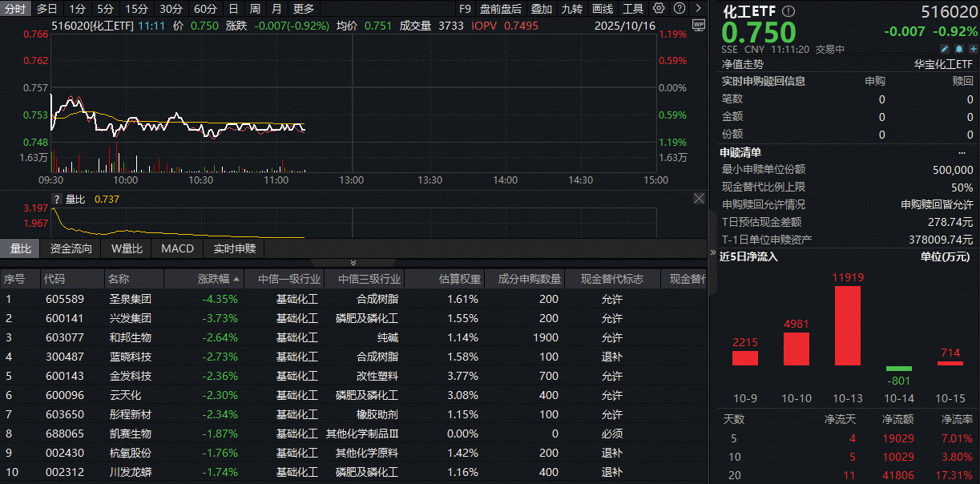Click the info icon beside 化工ETF title
Image resolution: width=980 pixels, height=484 pixels.
tap(788, 11)
